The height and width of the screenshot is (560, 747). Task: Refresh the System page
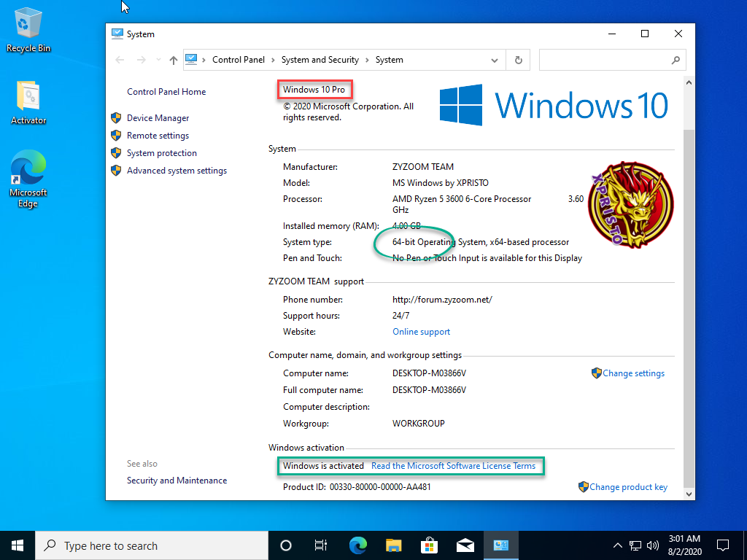pyautogui.click(x=519, y=61)
